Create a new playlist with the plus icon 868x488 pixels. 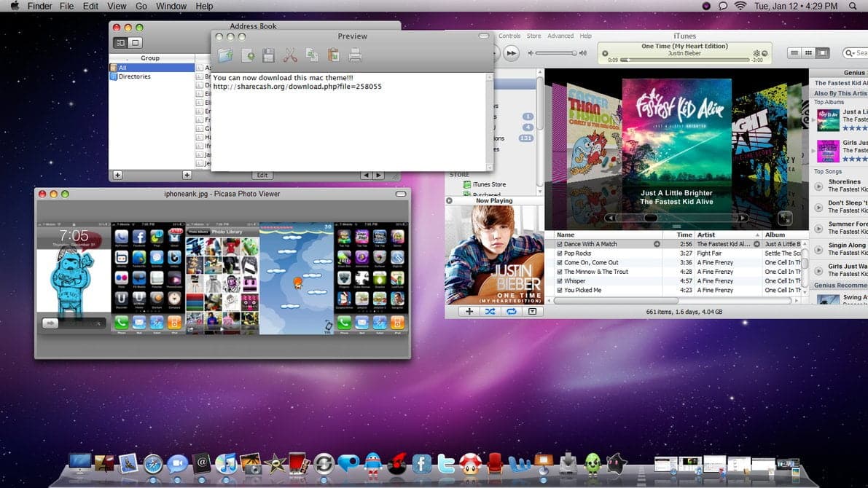pos(469,312)
